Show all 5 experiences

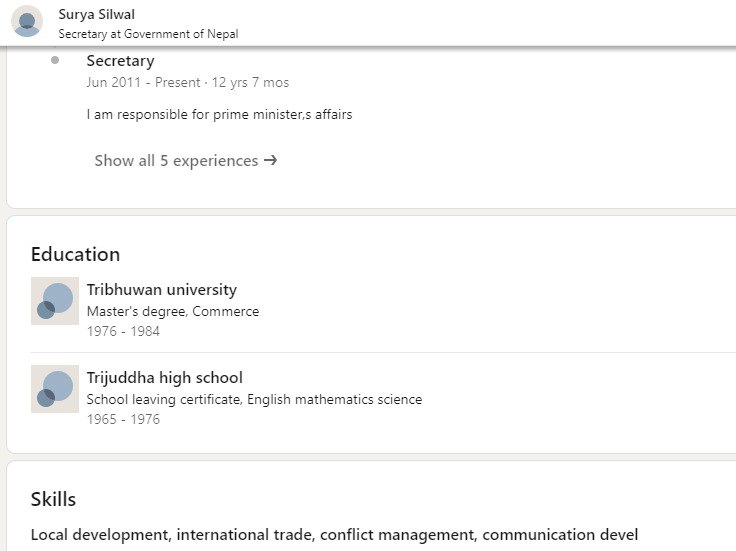186,161
